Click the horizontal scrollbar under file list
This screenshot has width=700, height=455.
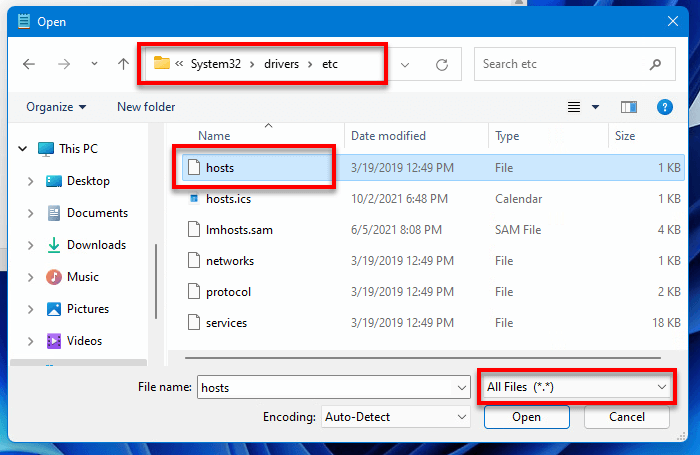[x=423, y=358]
